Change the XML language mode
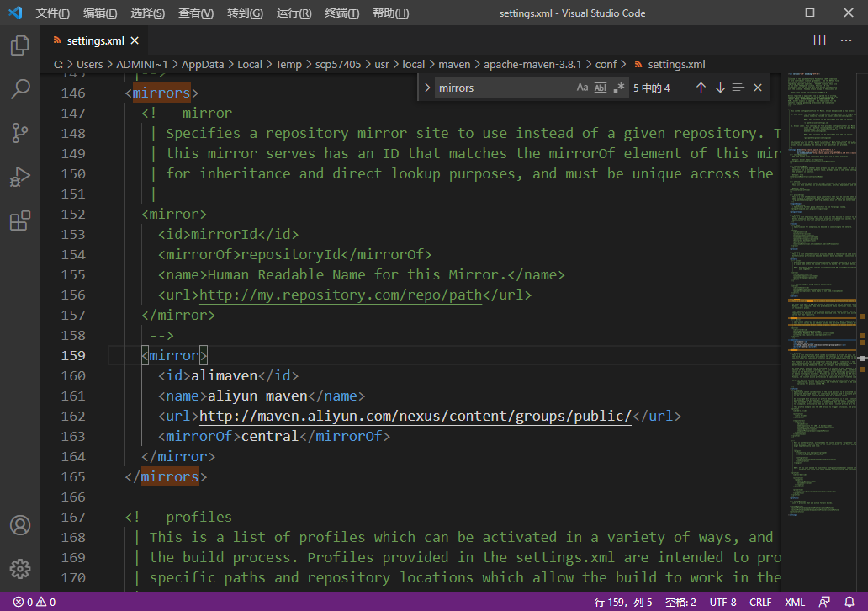Image resolution: width=868 pixels, height=611 pixels. click(795, 603)
